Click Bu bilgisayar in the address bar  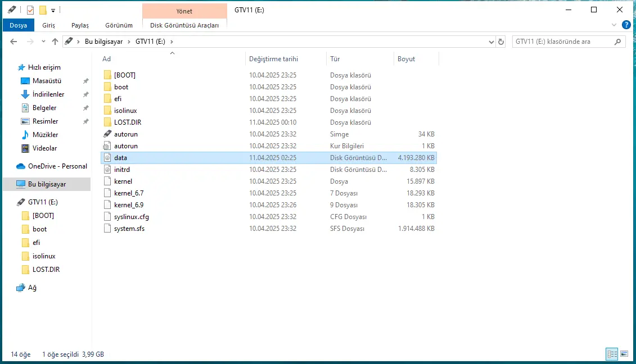[103, 42]
